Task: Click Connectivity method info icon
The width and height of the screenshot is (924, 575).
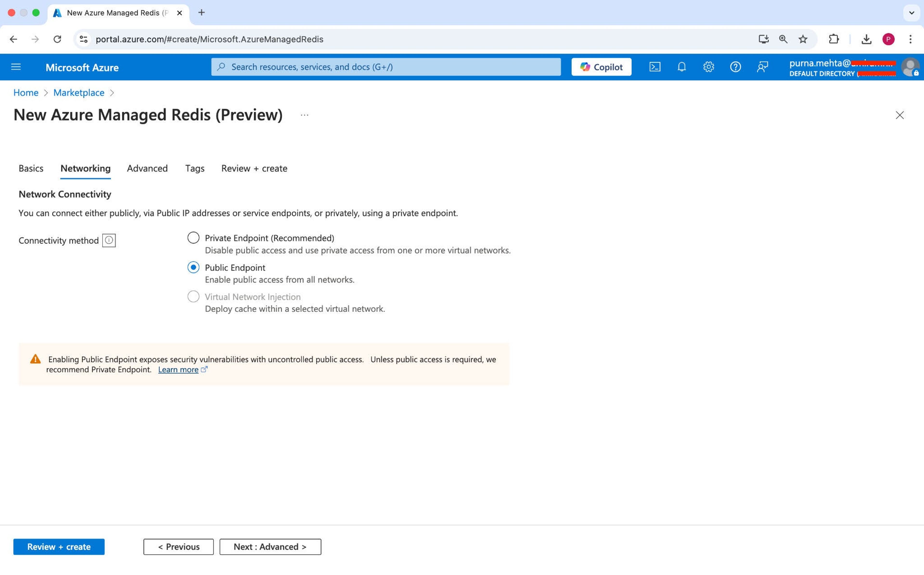Action: (x=109, y=240)
